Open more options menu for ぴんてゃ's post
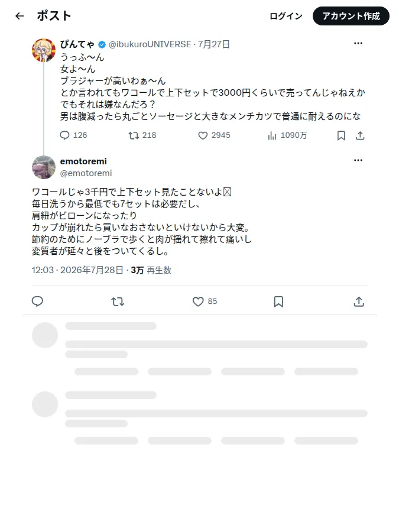Image resolution: width=399 pixels, height=532 pixels. point(358,43)
